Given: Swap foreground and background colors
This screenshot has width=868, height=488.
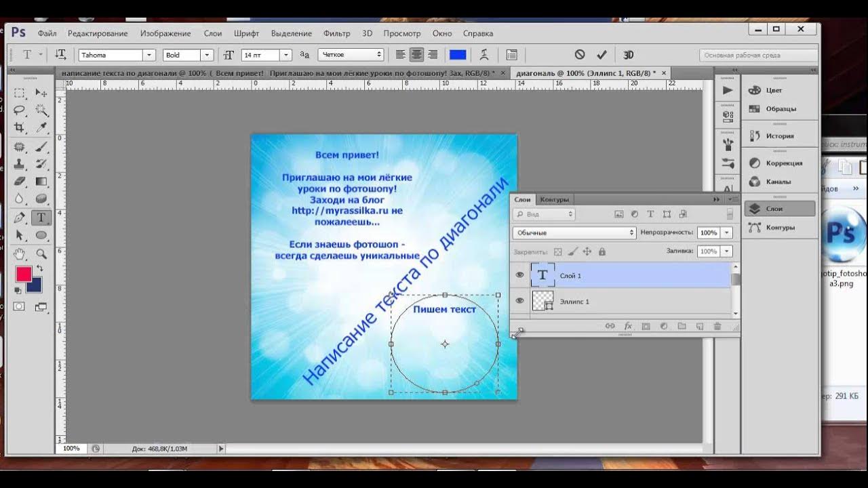Looking at the screenshot, I should coord(40,269).
